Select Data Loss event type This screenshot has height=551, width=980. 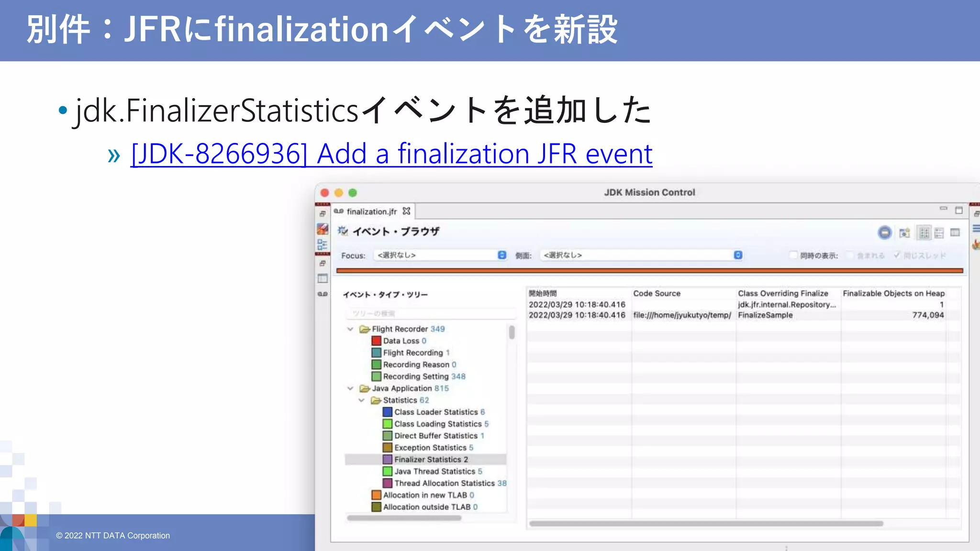pyautogui.click(x=404, y=341)
